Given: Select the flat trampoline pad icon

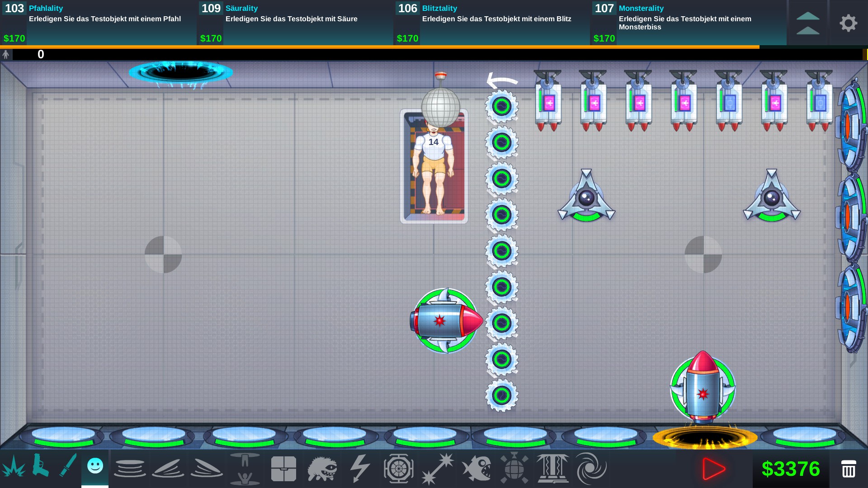Looking at the screenshot, I should tap(130, 469).
